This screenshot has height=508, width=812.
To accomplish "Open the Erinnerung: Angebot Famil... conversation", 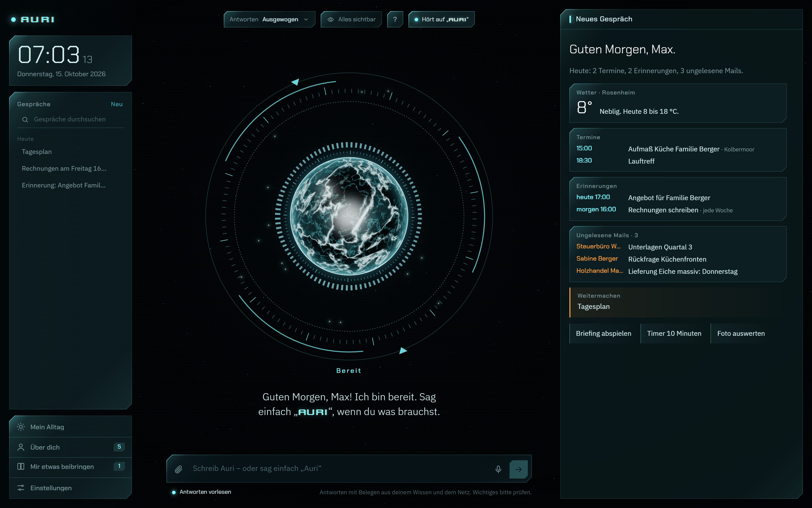I will point(71,185).
